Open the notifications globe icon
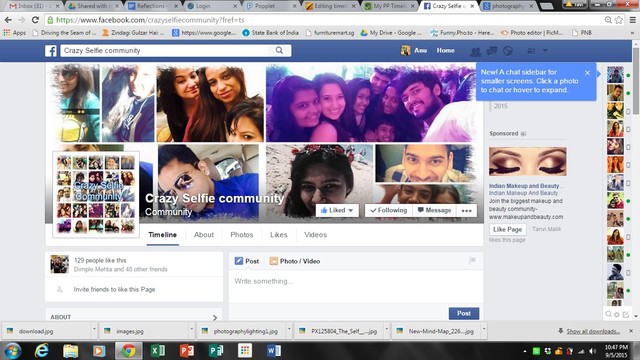The height and width of the screenshot is (360, 640). 508,51
